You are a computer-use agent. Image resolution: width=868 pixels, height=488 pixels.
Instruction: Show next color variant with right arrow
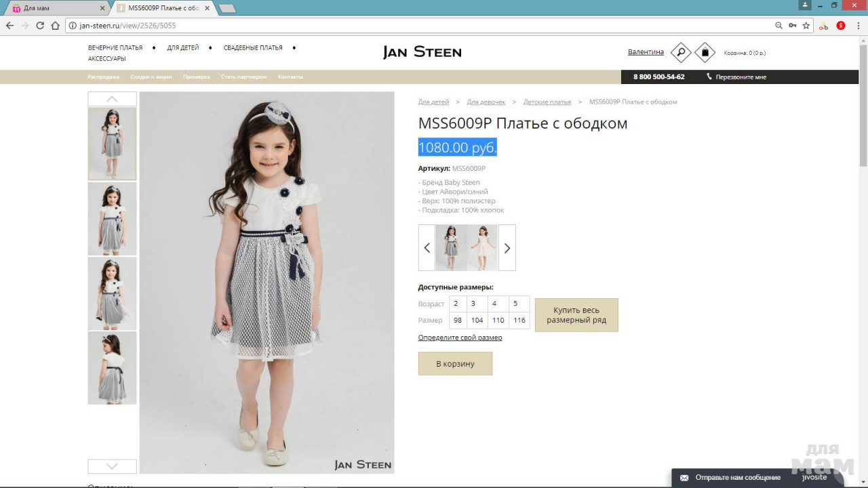point(507,248)
